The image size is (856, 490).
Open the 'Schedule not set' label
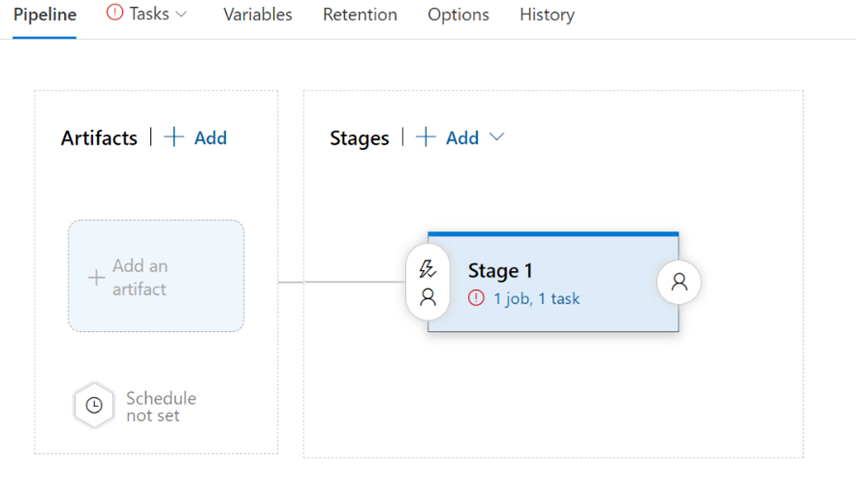(160, 406)
